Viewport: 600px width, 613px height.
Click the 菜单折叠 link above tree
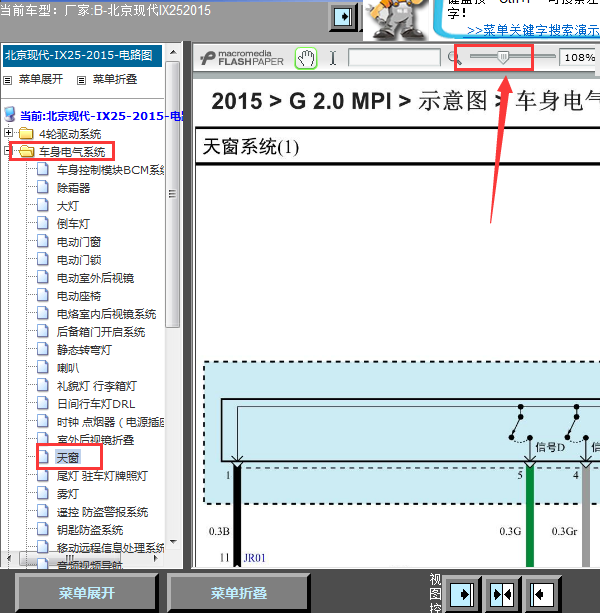click(x=115, y=79)
